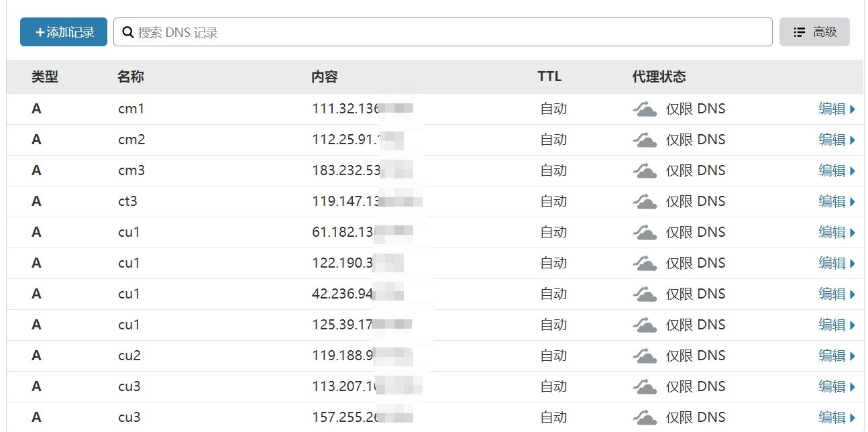Click the proxy cloud icon for cm2
The width and height of the screenshot is (868, 432).
click(645, 140)
